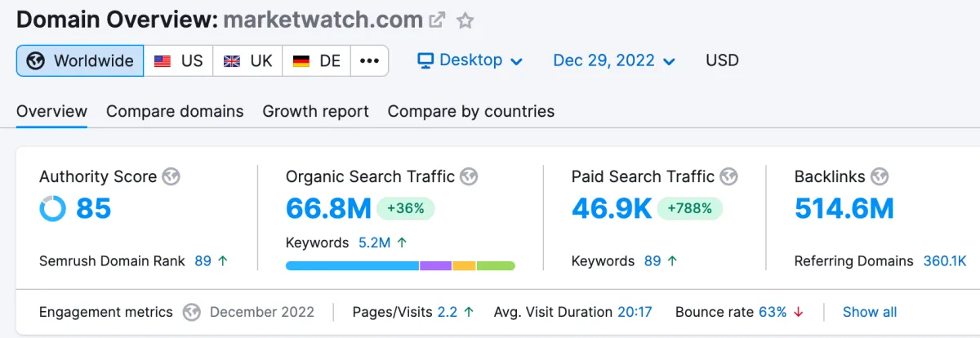Click Organic Search Traffic 66.8M value
The width and height of the screenshot is (980, 338).
(x=328, y=209)
